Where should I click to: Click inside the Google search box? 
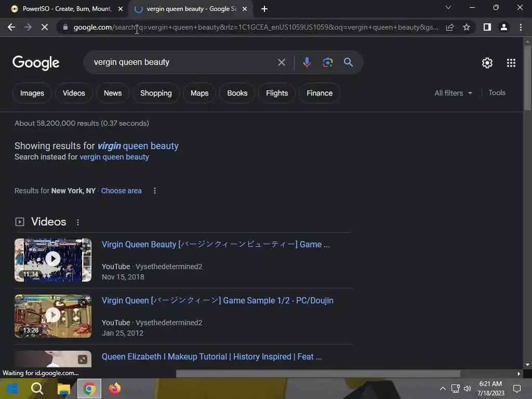pos(183,62)
